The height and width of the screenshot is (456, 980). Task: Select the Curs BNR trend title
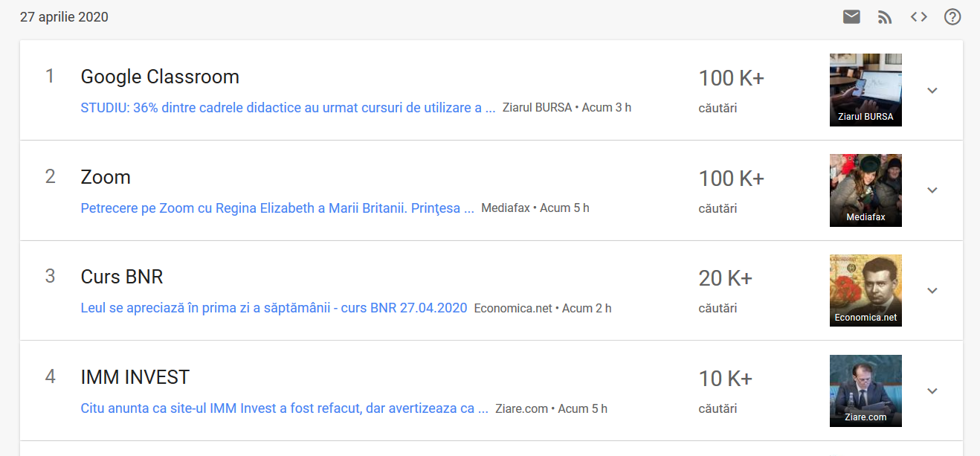click(122, 277)
